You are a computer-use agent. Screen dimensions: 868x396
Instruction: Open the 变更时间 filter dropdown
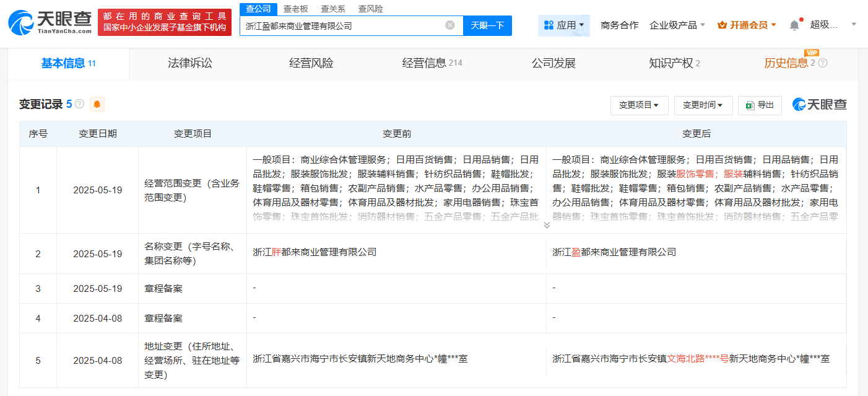pos(703,105)
